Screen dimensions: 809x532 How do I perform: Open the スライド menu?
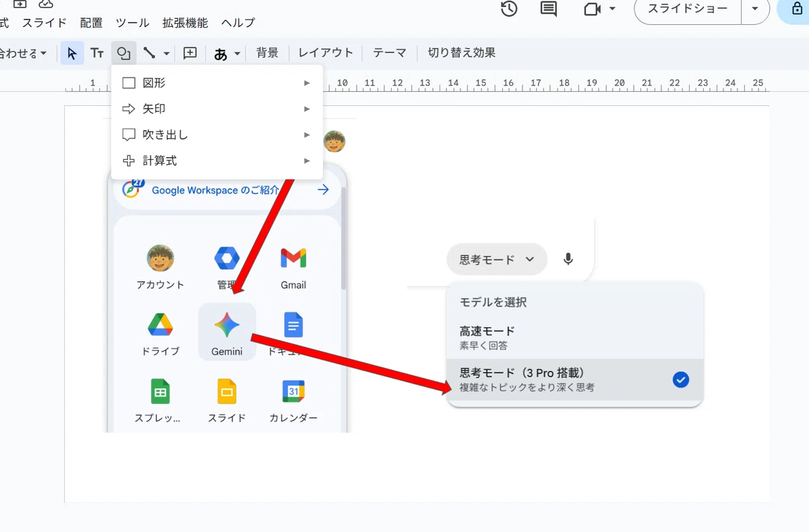pyautogui.click(x=44, y=23)
